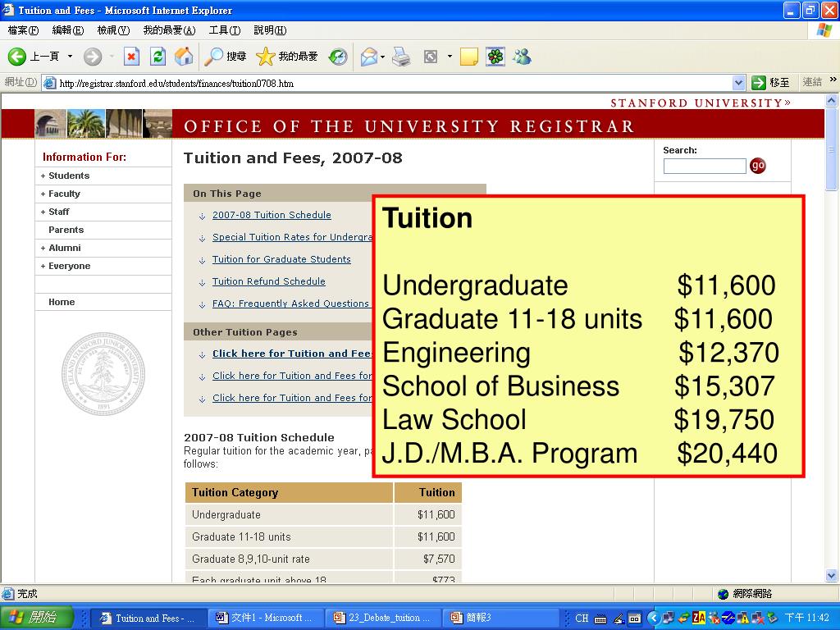Open Tuition for Graduate Students link

pyautogui.click(x=281, y=259)
